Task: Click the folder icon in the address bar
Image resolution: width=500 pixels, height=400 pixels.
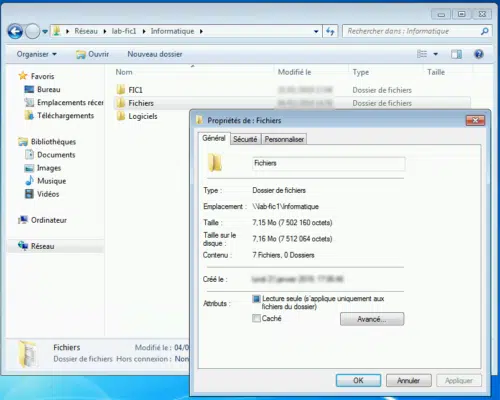Action: coord(57,31)
